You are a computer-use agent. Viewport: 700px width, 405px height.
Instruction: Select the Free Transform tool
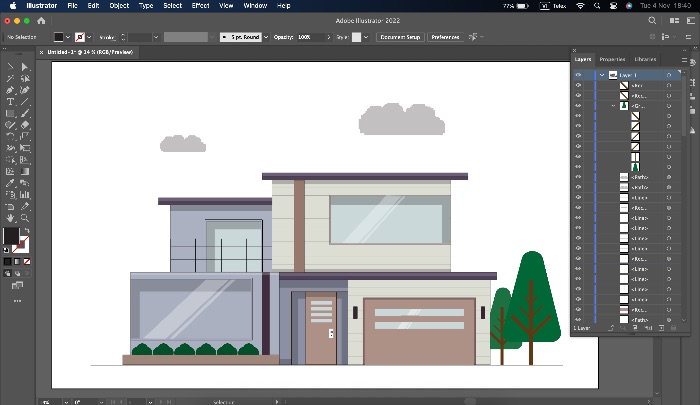(x=25, y=148)
